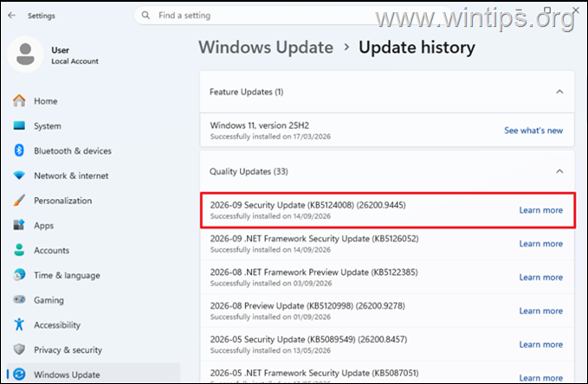This screenshot has width=588, height=384.
Task: Click the Apps icon in sidebar
Action: 19,225
